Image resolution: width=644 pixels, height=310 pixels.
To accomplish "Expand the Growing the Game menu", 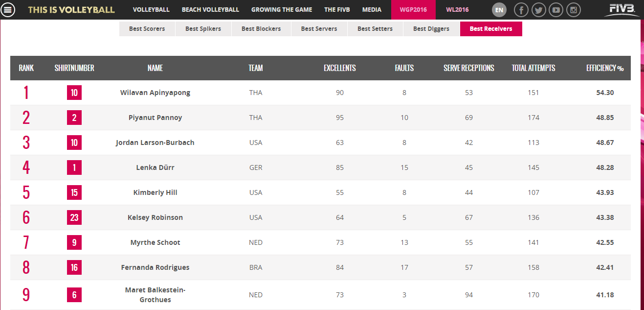I will click(x=282, y=10).
